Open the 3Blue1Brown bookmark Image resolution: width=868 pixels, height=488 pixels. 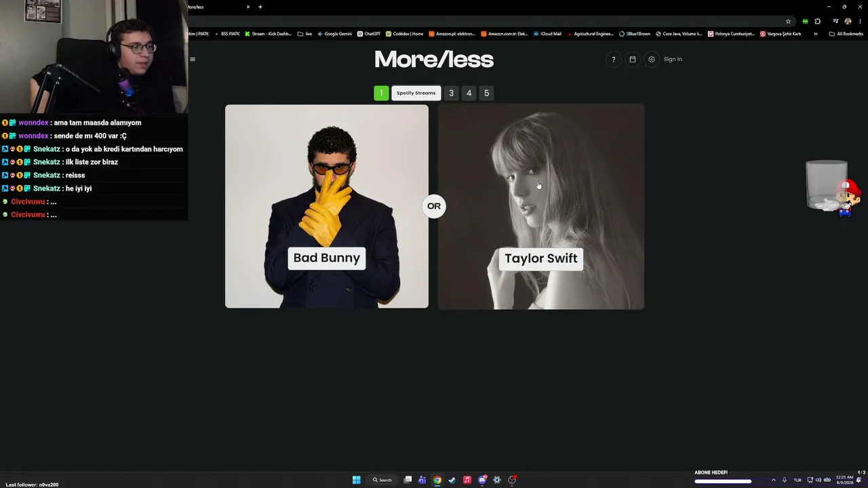tap(635, 34)
